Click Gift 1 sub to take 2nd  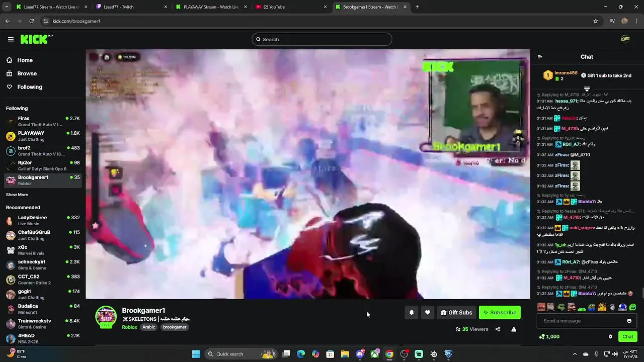click(606, 75)
